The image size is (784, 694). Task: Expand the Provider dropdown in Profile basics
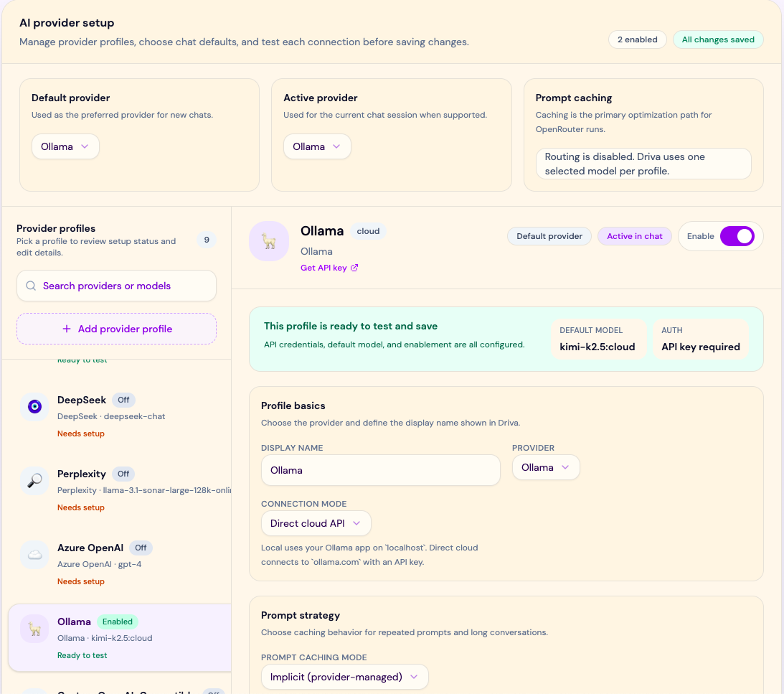(x=545, y=467)
